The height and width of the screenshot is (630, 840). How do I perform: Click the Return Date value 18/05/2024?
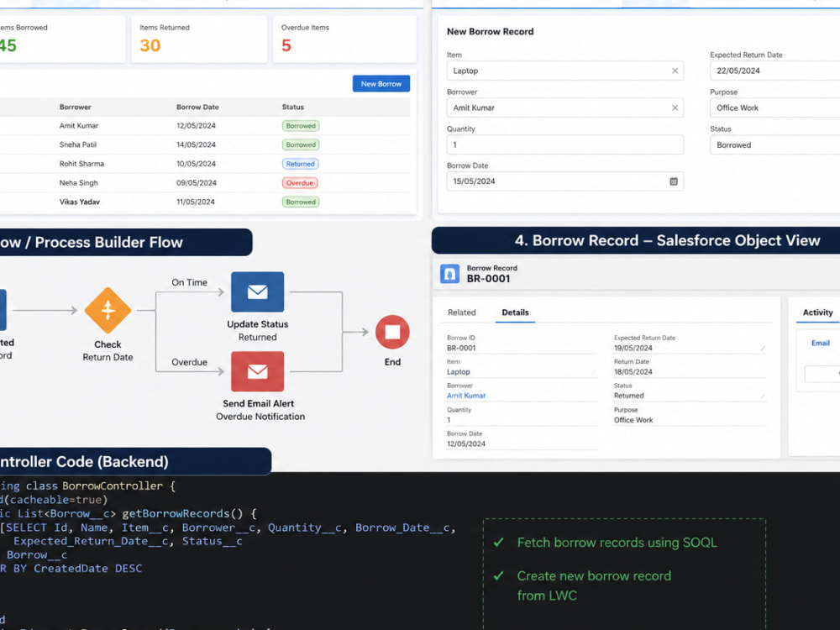pyautogui.click(x=633, y=372)
